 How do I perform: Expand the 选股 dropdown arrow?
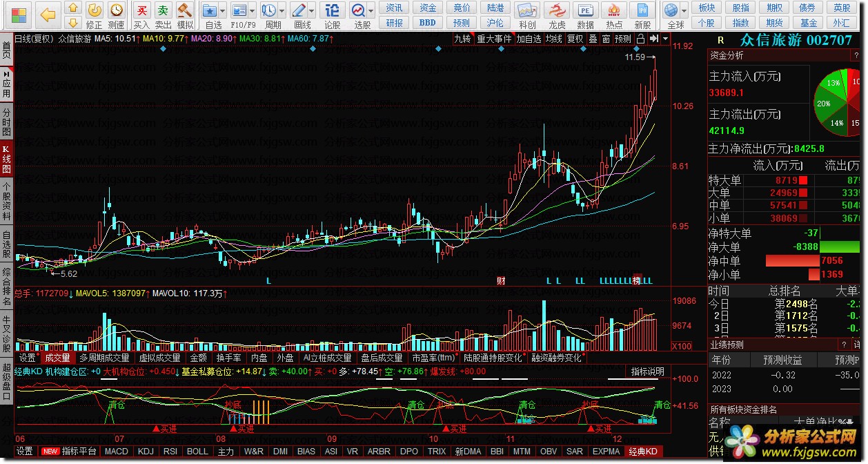click(x=371, y=10)
